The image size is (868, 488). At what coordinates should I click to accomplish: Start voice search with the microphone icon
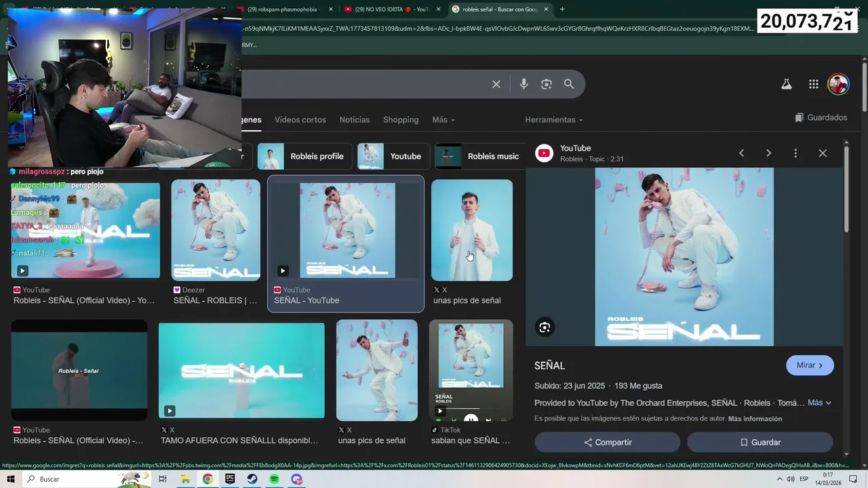point(524,84)
